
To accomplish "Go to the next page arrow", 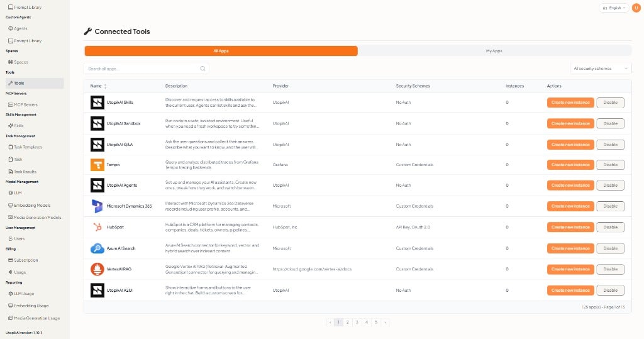I will (x=386, y=322).
